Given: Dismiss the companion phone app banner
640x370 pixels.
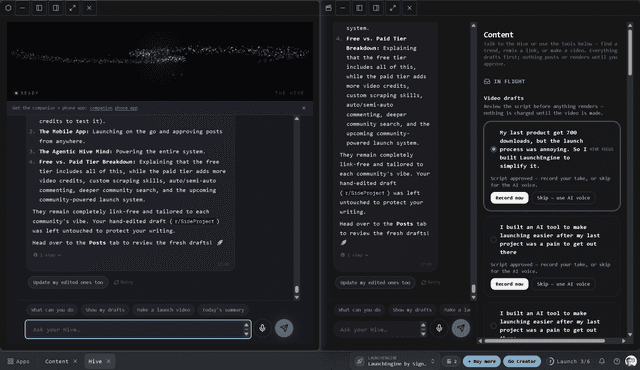Looking at the screenshot, I should point(304,108).
